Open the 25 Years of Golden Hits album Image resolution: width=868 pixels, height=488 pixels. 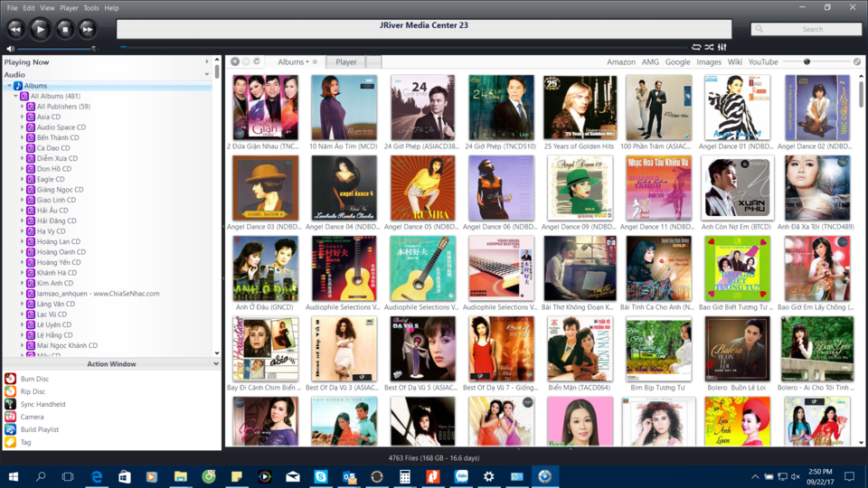click(x=579, y=108)
